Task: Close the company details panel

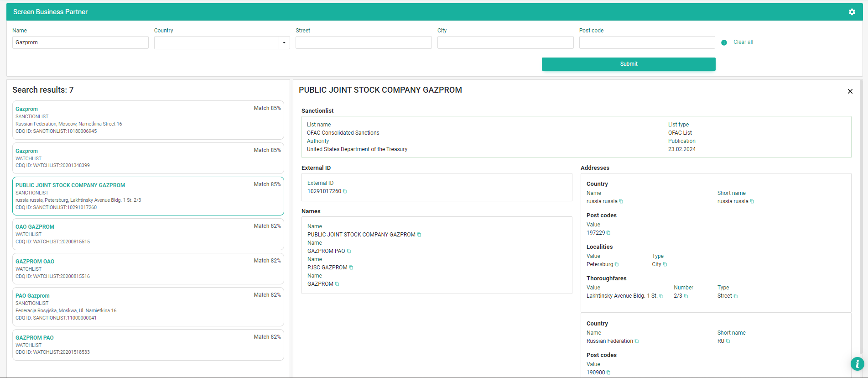Action: tap(850, 91)
